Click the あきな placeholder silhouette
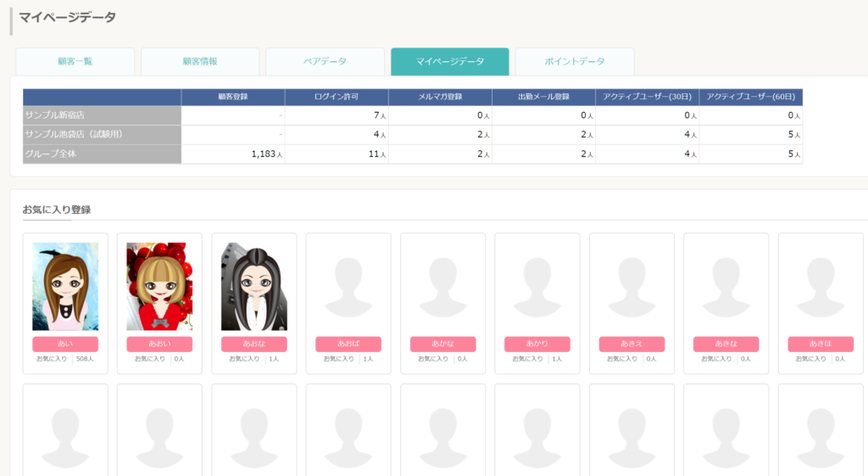This screenshot has height=476, width=868. coord(726,287)
